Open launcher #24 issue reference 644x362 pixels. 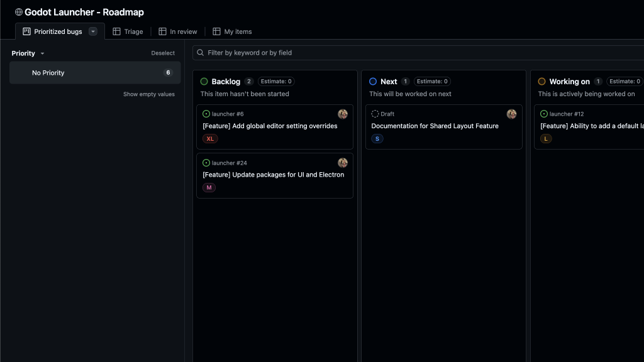click(229, 163)
